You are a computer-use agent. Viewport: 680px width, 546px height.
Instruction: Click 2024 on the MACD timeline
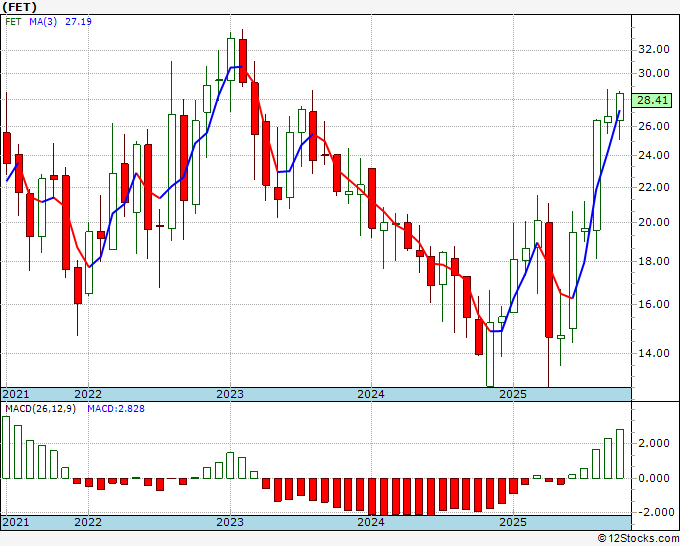[x=371, y=522]
